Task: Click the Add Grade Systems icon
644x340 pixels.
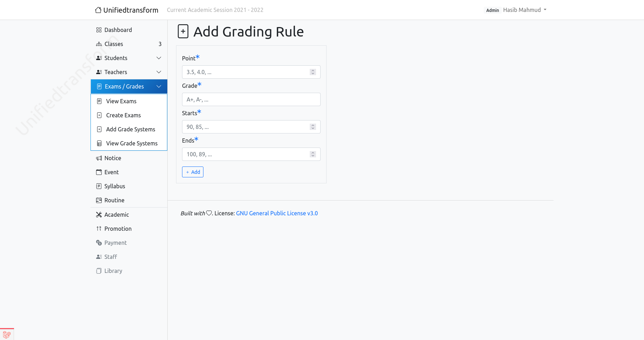Action: [99, 129]
